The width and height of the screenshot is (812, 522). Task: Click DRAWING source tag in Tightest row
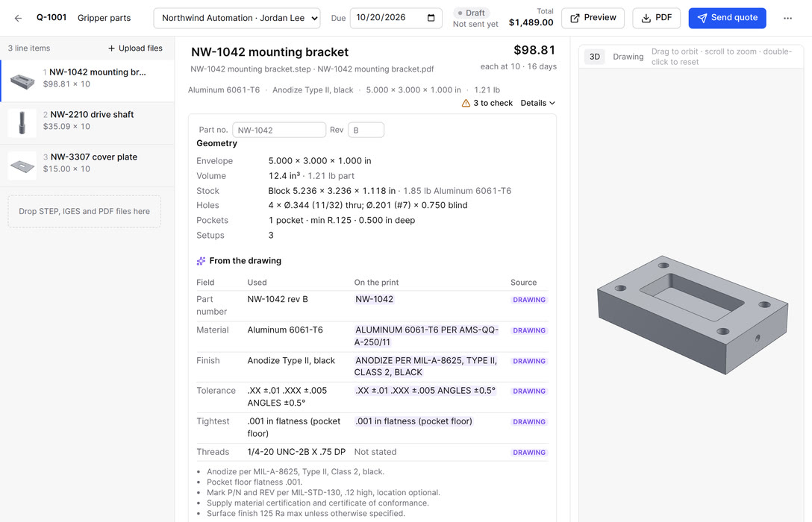coord(528,421)
